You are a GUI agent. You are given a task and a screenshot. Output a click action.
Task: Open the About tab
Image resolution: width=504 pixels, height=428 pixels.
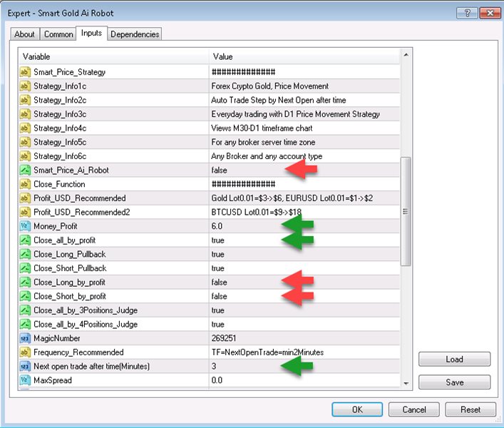(25, 34)
